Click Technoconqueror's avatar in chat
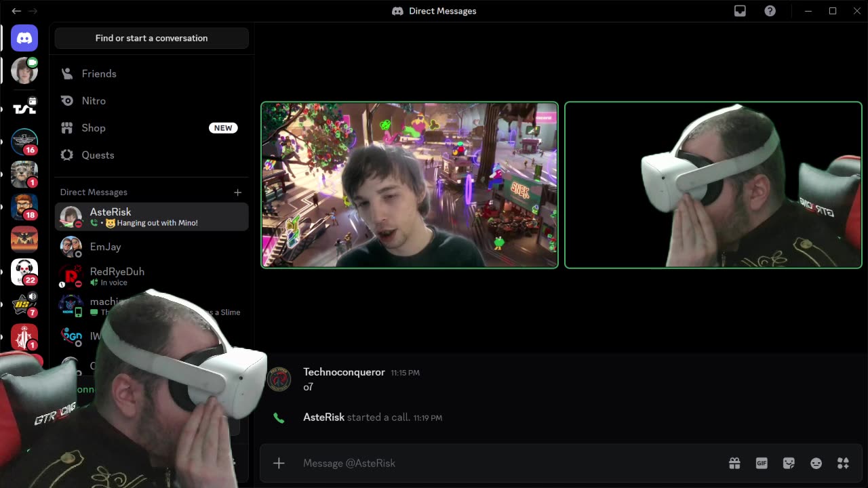The height and width of the screenshot is (488, 868). 279,379
